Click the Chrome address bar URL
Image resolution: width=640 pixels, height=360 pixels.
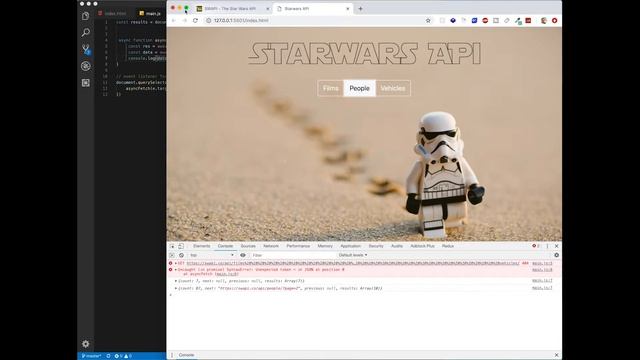pos(241,20)
